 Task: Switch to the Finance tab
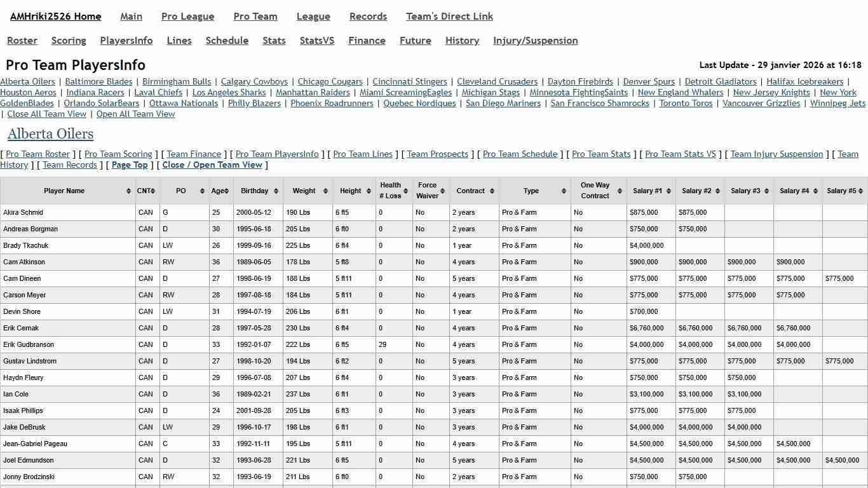pyautogui.click(x=367, y=40)
